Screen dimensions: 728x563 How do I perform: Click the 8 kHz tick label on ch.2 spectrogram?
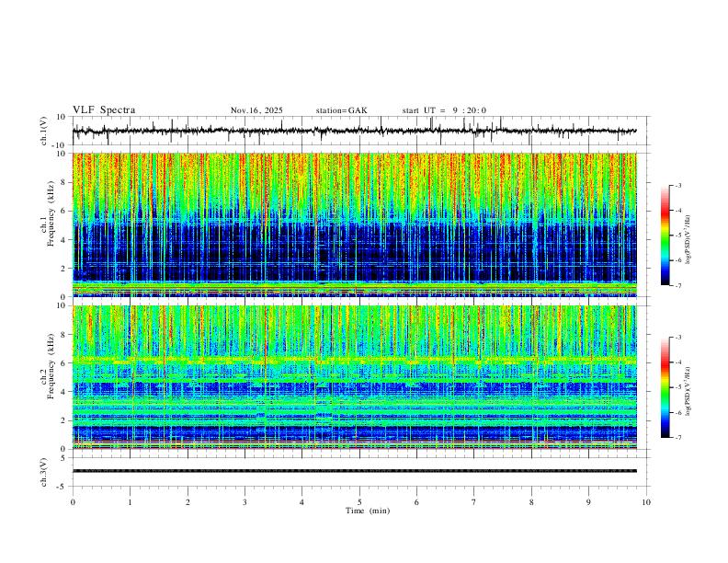(x=64, y=335)
